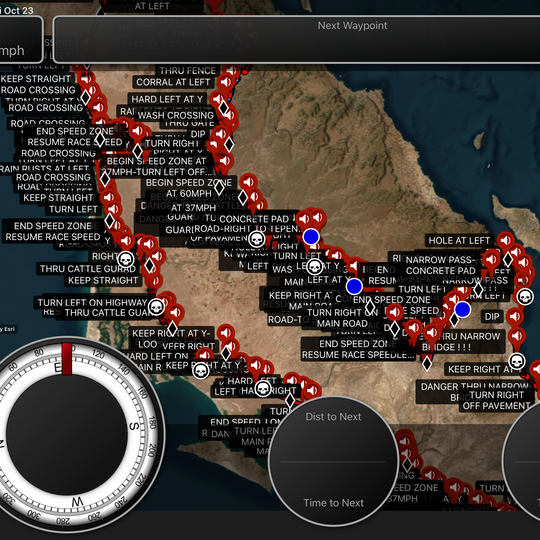
Task: Select TURN RIGHT OFF PAVEMENT label
Action: click(496, 400)
